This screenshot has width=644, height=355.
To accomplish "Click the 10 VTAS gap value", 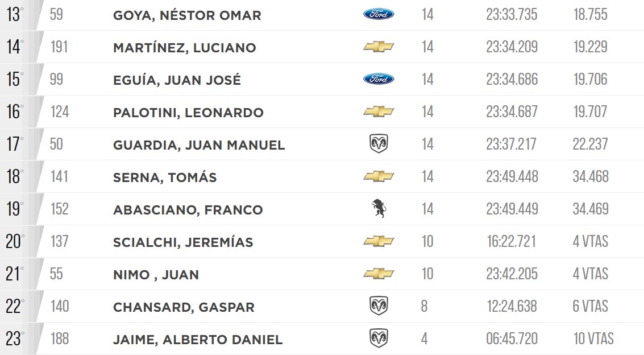I will [593, 339].
